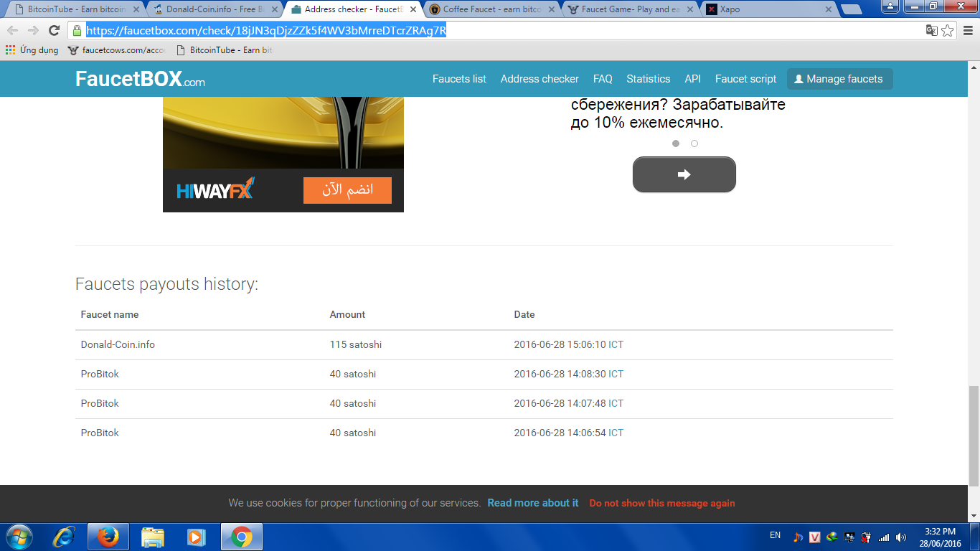Launch Internet Explorer from the taskbar
980x551 pixels.
65,537
